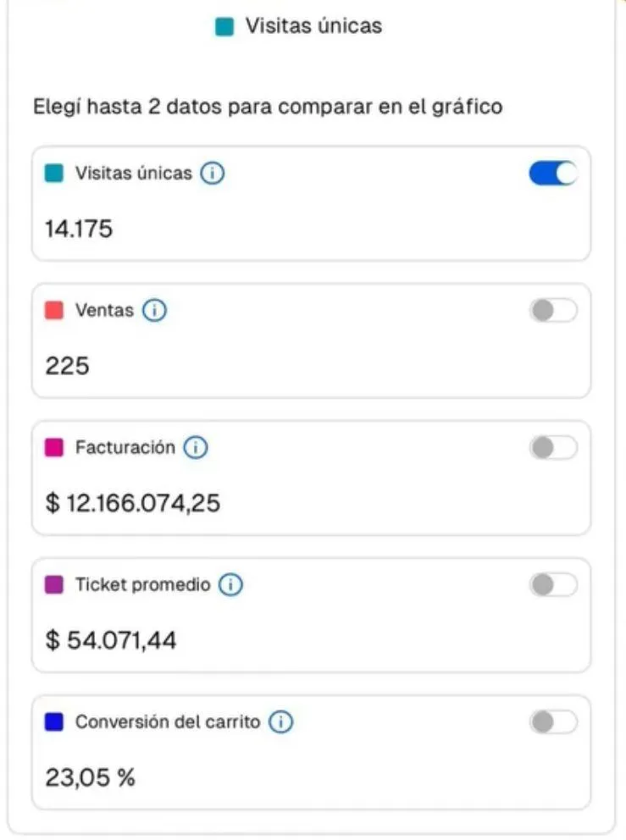Click the 23,05 % conversion rate
This screenshot has height=840, width=626.
pos(90,777)
